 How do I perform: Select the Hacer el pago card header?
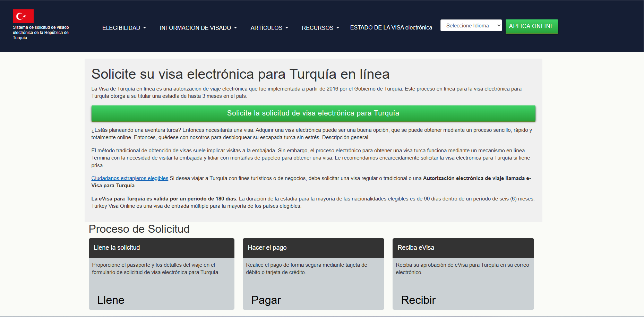(x=313, y=248)
